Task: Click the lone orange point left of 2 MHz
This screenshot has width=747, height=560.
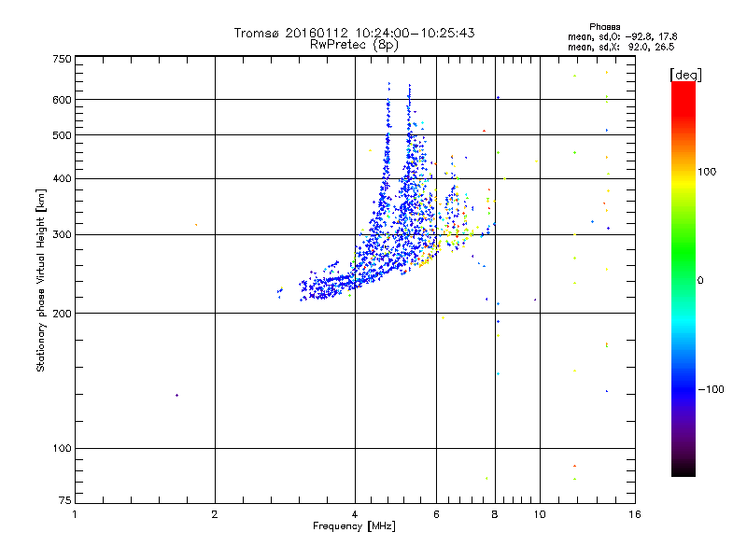Action: (196, 225)
